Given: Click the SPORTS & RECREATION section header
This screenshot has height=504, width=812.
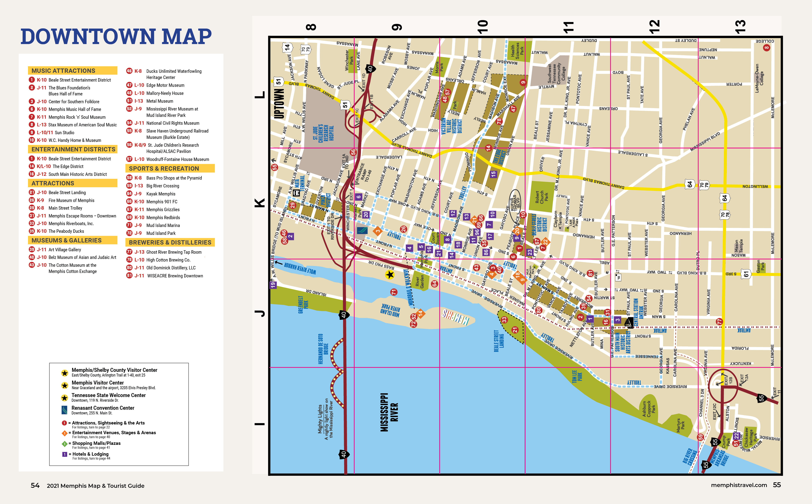Looking at the screenshot, I should tap(170, 168).
